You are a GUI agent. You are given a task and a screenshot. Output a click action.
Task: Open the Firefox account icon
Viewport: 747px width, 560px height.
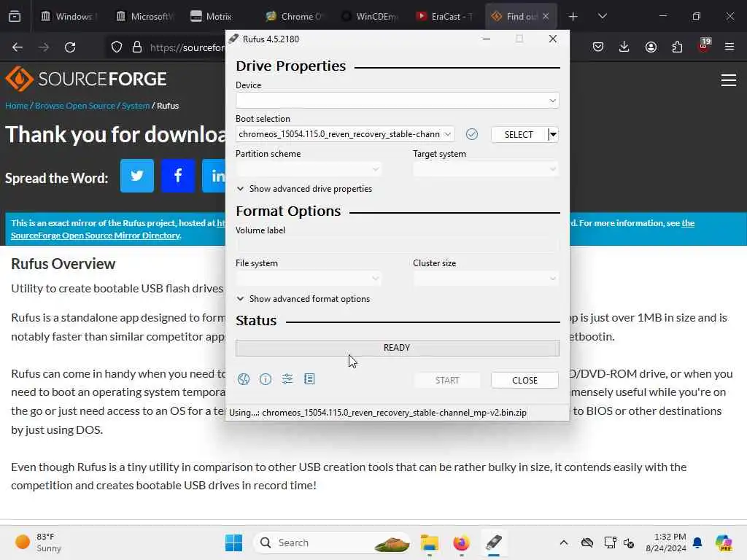pos(651,47)
